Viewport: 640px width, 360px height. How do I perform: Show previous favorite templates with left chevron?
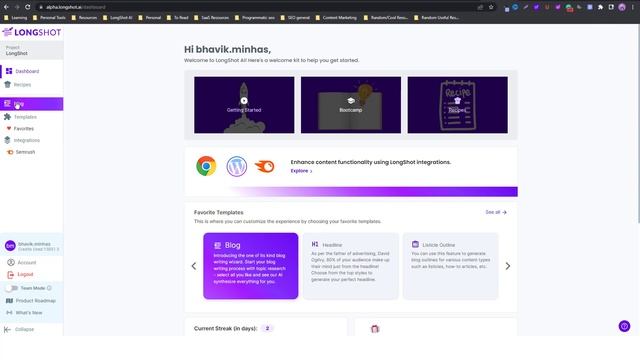tap(194, 266)
